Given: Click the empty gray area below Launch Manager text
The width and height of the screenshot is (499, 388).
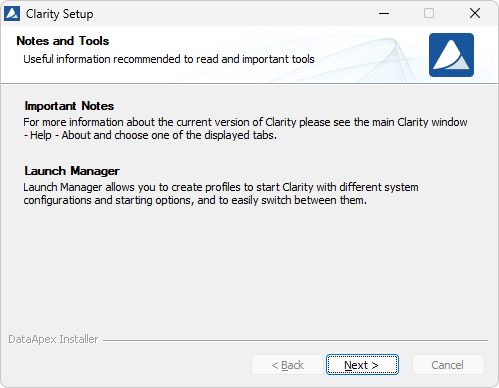Looking at the screenshot, I should click(x=249, y=267).
